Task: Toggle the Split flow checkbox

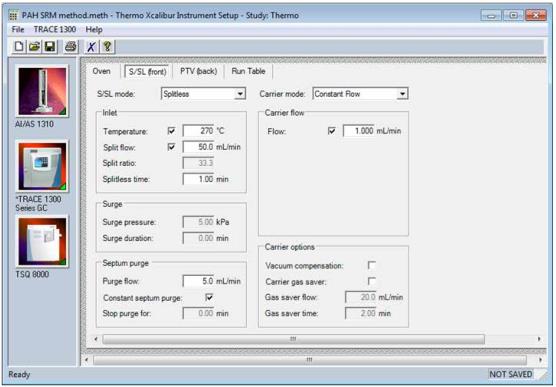Action: 171,146
